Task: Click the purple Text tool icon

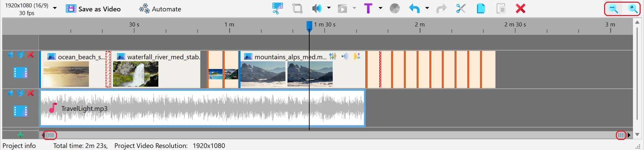Action: (x=368, y=8)
